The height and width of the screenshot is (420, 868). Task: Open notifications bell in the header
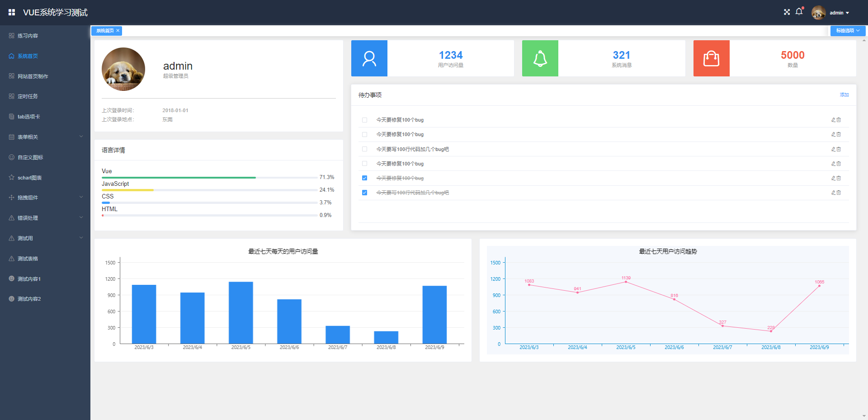[x=799, y=12]
